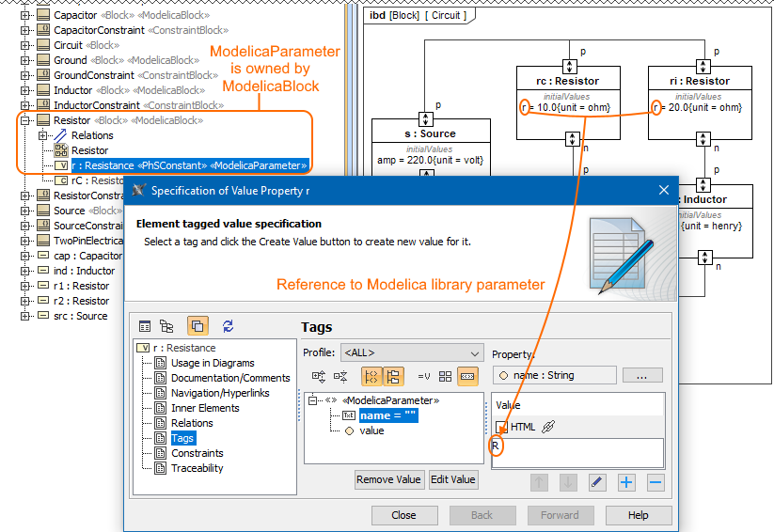This screenshot has height=532, width=774.
Task: Click the refresh icon in specification dialog
Action: point(228,326)
